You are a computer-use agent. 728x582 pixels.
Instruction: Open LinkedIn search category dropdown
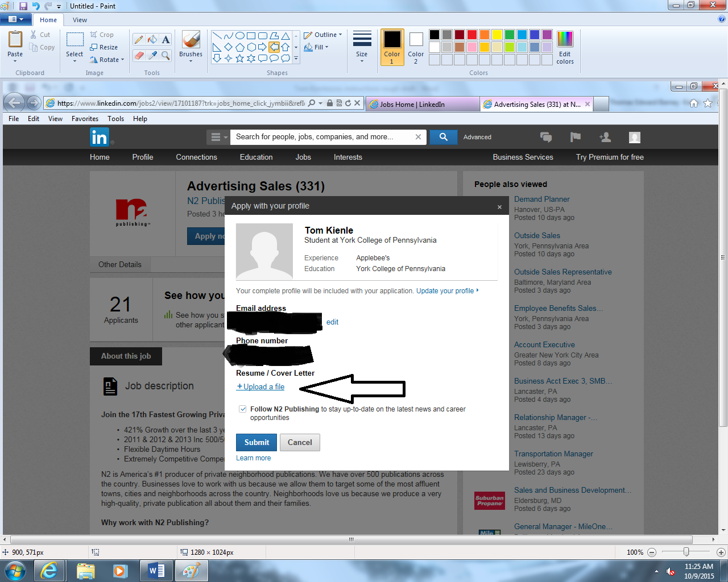(218, 137)
